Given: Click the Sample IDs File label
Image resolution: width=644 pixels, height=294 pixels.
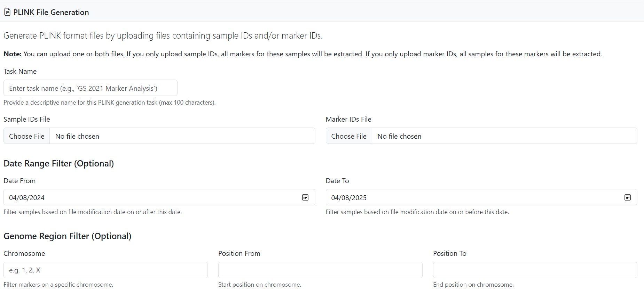Looking at the screenshot, I should click(x=27, y=119).
